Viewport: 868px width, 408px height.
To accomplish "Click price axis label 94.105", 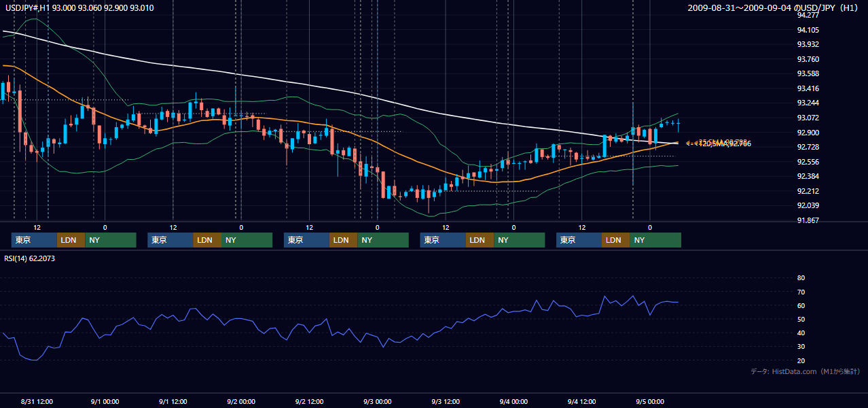I will pos(808,30).
